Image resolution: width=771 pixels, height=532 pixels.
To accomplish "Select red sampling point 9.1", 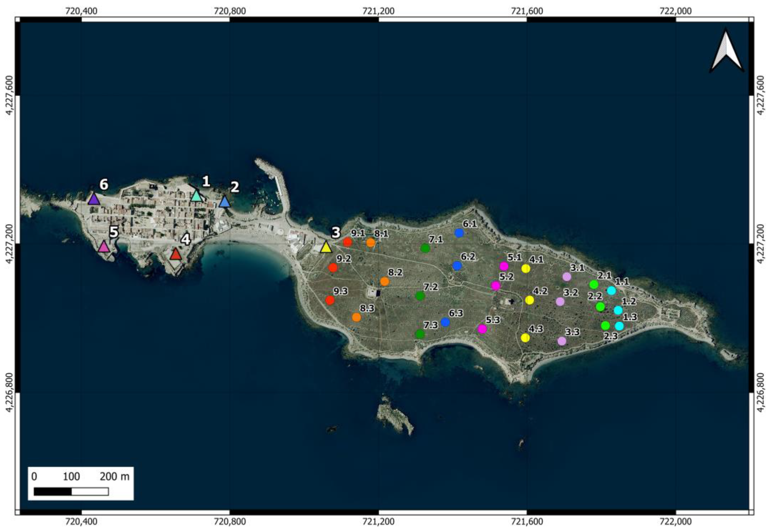I will pyautogui.click(x=348, y=242).
